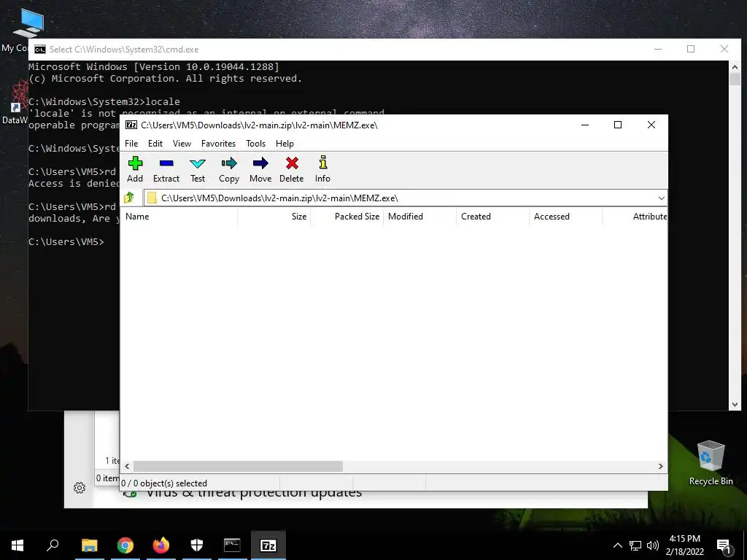Click the Extract toolbar button
The width and height of the screenshot is (747, 560).
[x=166, y=169]
